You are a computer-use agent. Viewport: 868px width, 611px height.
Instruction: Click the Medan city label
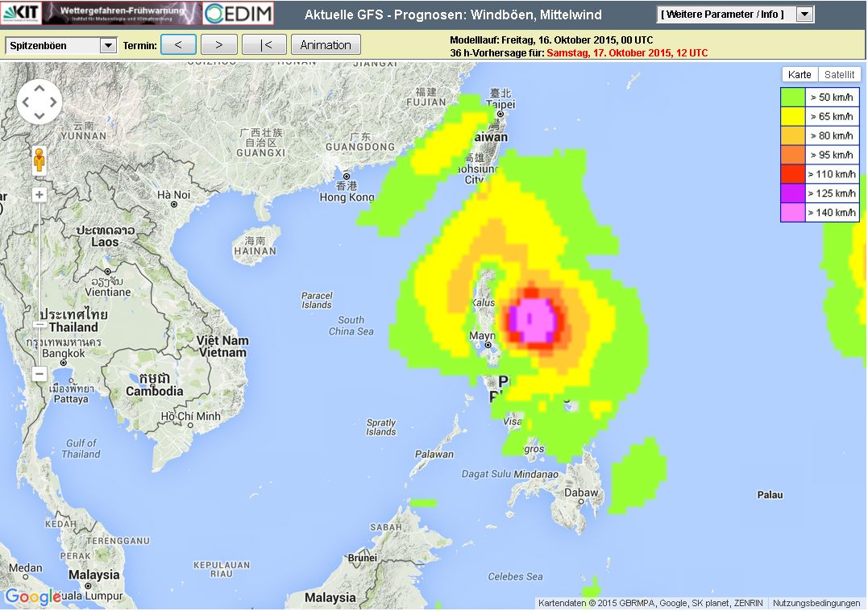pos(26,567)
